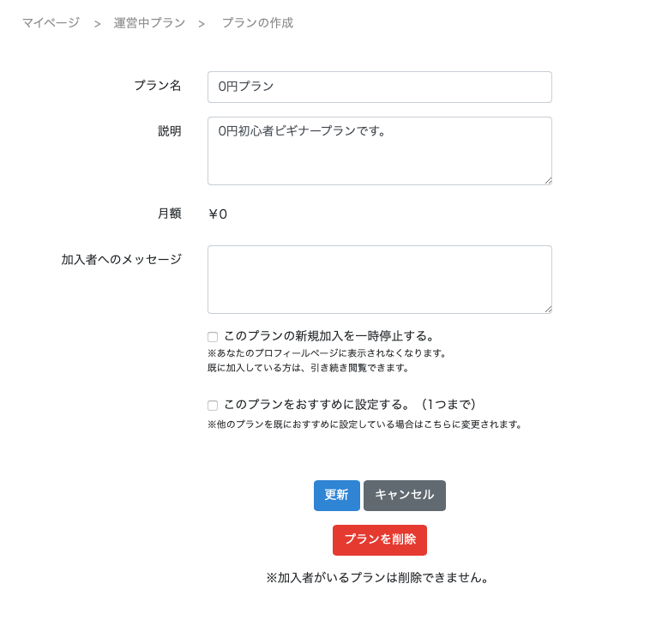This screenshot has width=650, height=644.
Task: Click the 説明 textarea resize handle
Action: coord(547,180)
